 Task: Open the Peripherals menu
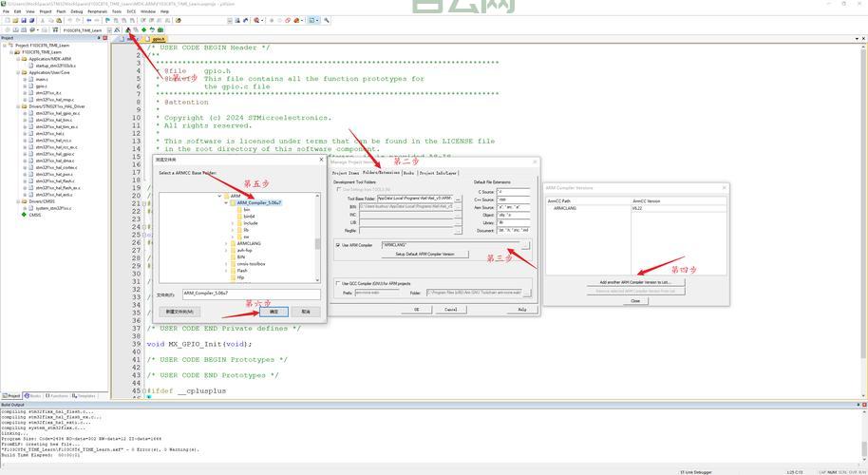(x=97, y=11)
